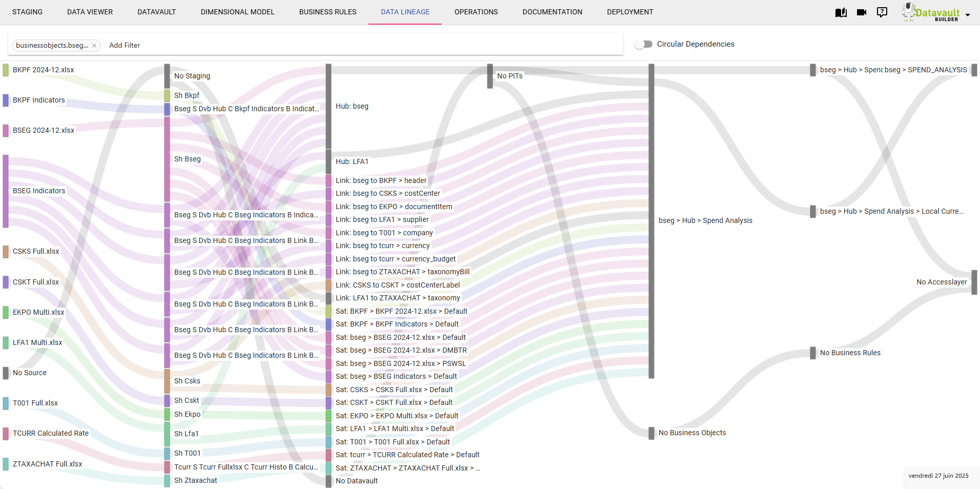
Task: Expand the Datavault Builder dropdown arrow
Action: click(x=968, y=15)
